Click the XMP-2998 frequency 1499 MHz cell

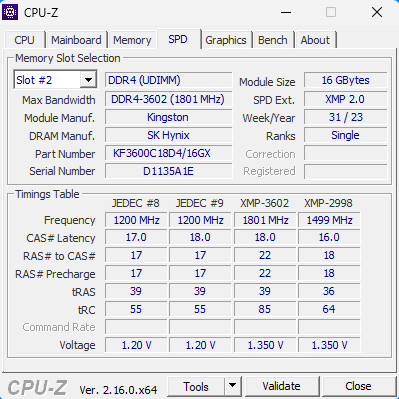click(329, 220)
